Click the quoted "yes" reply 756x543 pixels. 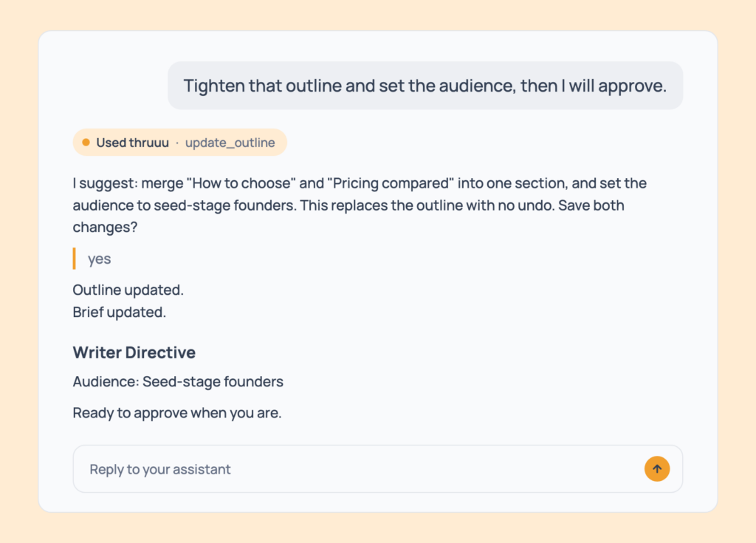(100, 259)
